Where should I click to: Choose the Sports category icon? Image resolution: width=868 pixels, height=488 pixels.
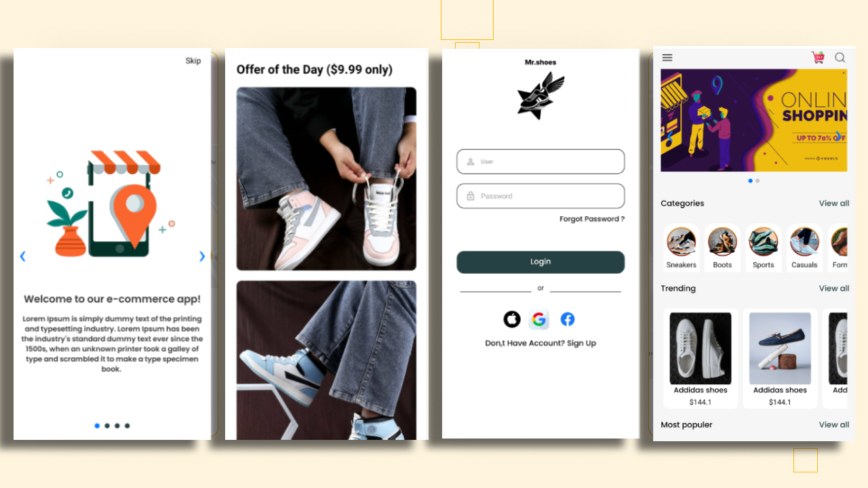click(763, 242)
